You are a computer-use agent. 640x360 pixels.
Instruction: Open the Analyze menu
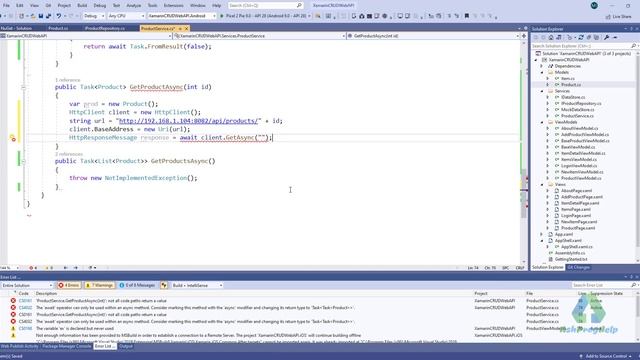click(x=133, y=5)
